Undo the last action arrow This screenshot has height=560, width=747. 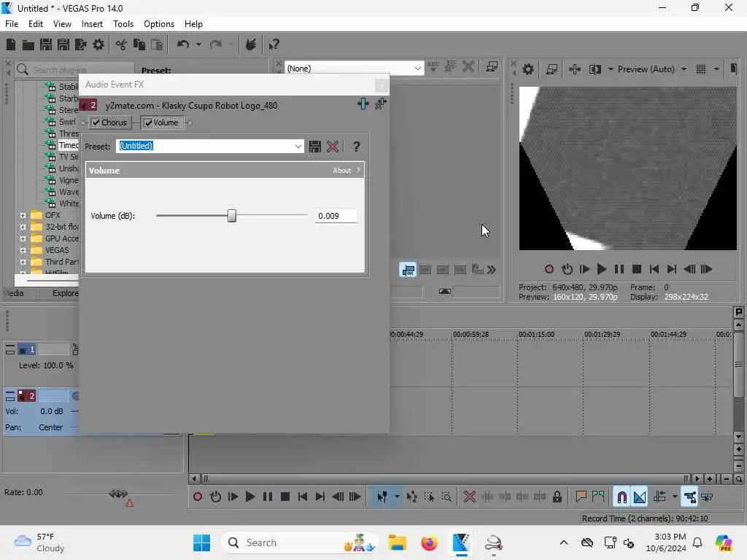click(183, 44)
